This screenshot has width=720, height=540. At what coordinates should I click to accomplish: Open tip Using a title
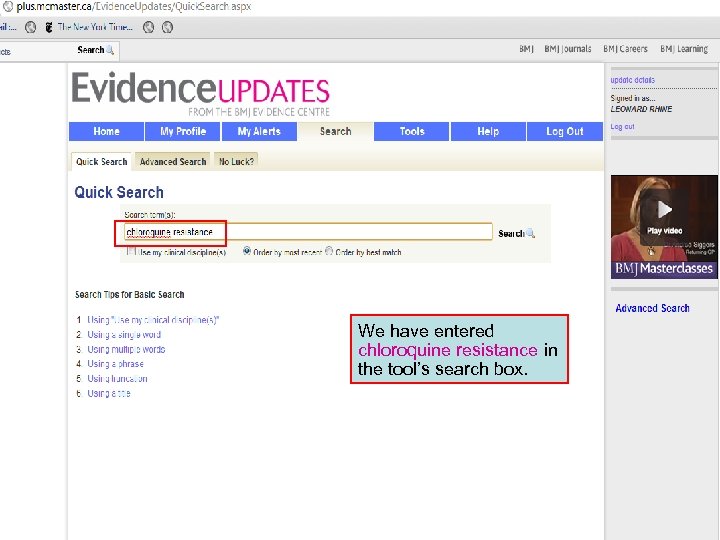tap(109, 394)
